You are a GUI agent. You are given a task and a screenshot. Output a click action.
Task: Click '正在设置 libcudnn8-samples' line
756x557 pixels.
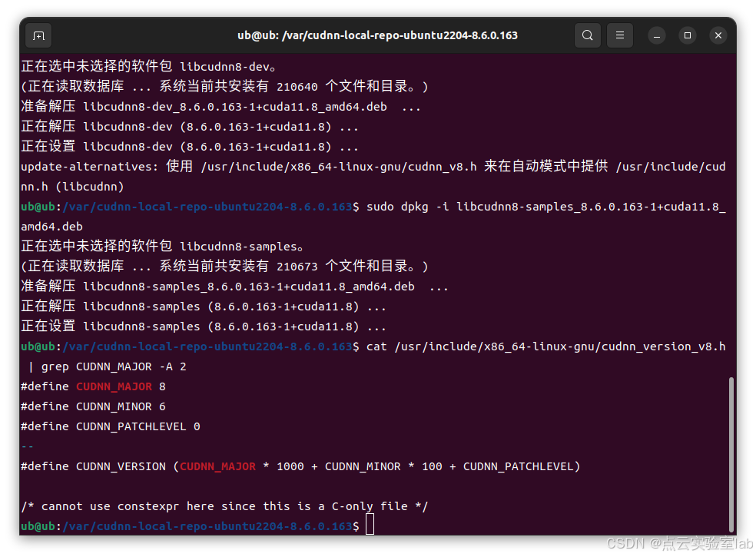click(204, 327)
